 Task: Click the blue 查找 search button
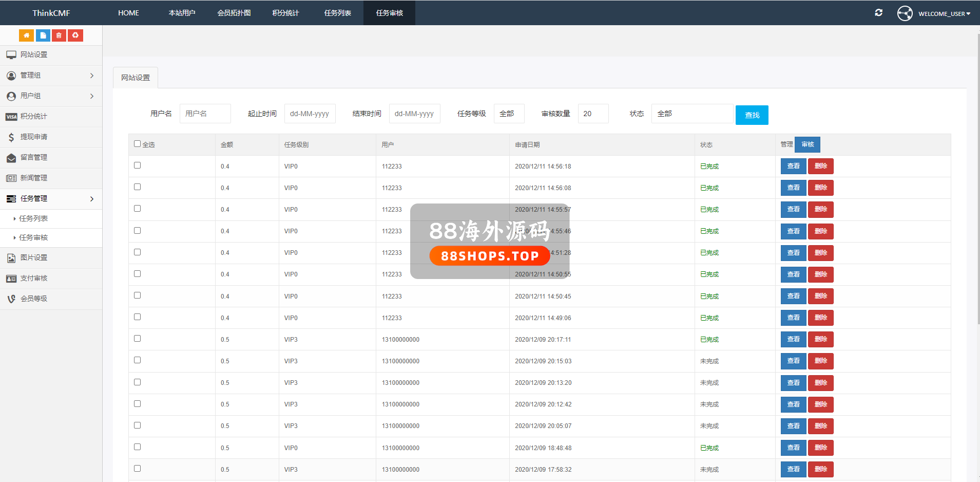[x=752, y=115]
